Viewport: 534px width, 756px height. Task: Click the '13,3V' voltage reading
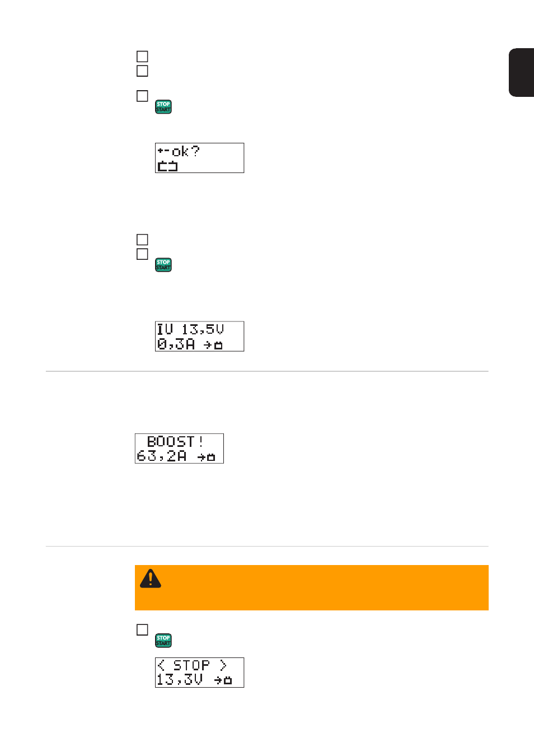[180, 680]
